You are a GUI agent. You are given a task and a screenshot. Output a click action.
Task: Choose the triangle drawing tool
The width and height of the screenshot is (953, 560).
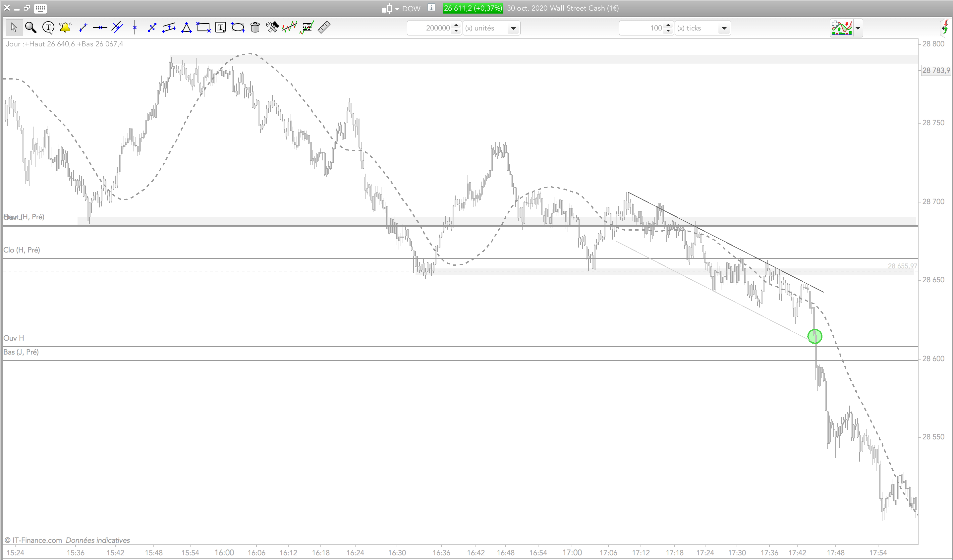[x=186, y=28]
